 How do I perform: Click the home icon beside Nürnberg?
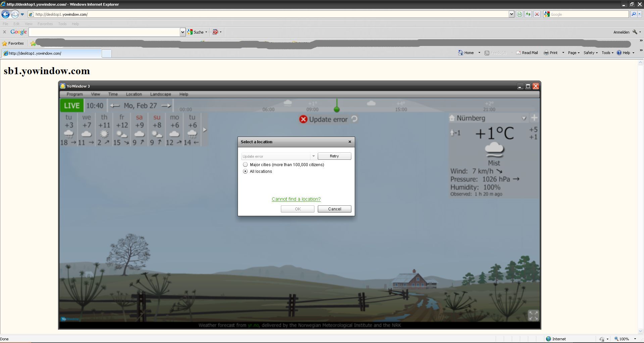click(x=452, y=118)
